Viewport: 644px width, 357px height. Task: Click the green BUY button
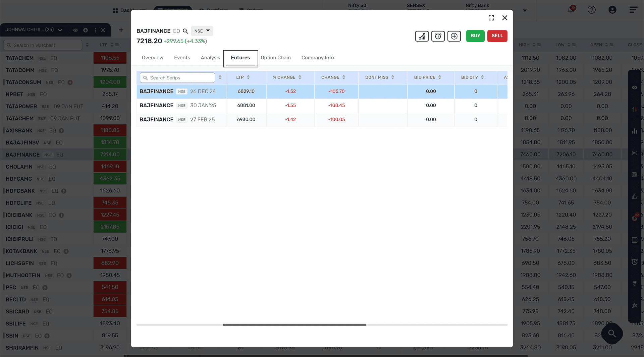475,36
